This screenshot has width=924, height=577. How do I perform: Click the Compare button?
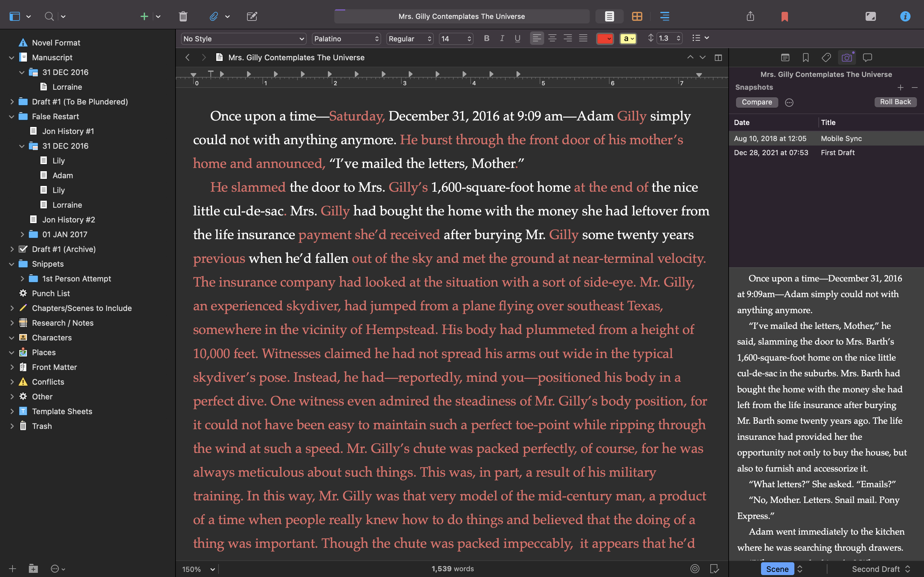tap(757, 102)
